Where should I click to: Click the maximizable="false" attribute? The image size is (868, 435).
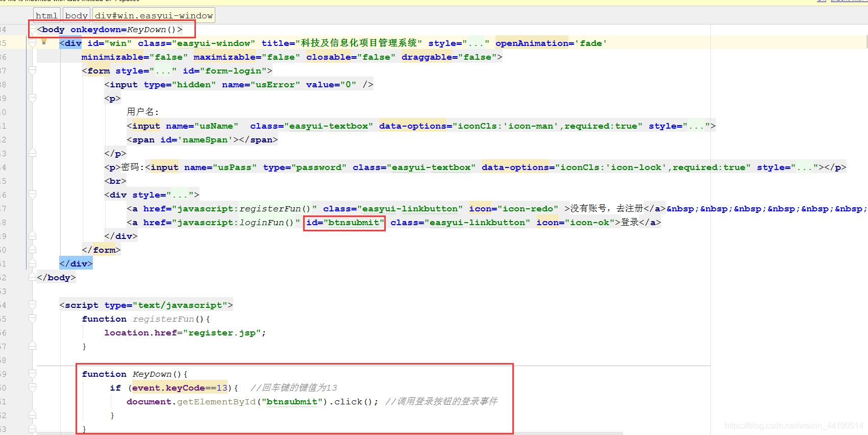click(x=246, y=57)
